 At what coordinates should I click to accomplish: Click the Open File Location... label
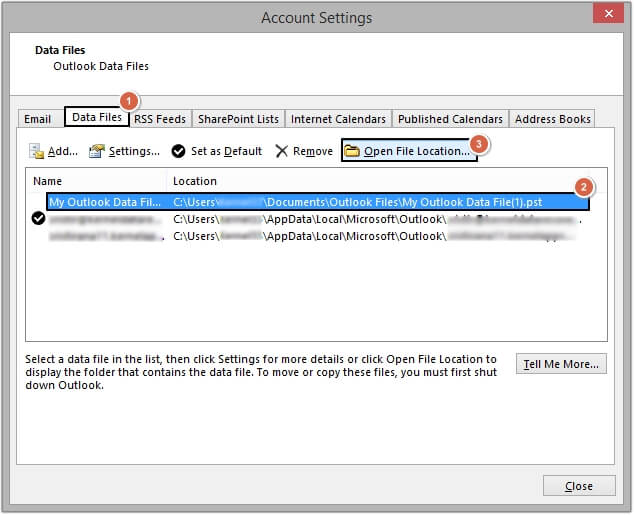(417, 151)
